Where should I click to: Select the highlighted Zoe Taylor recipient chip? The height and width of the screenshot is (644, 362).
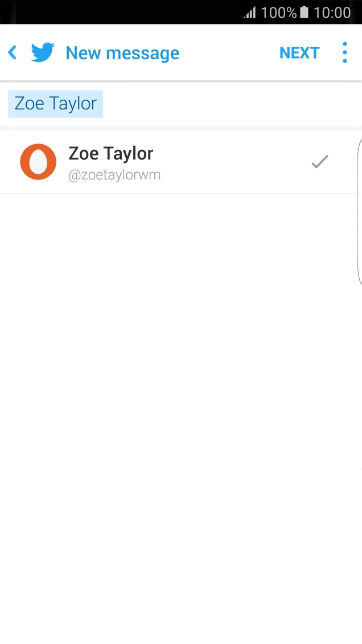click(x=56, y=104)
